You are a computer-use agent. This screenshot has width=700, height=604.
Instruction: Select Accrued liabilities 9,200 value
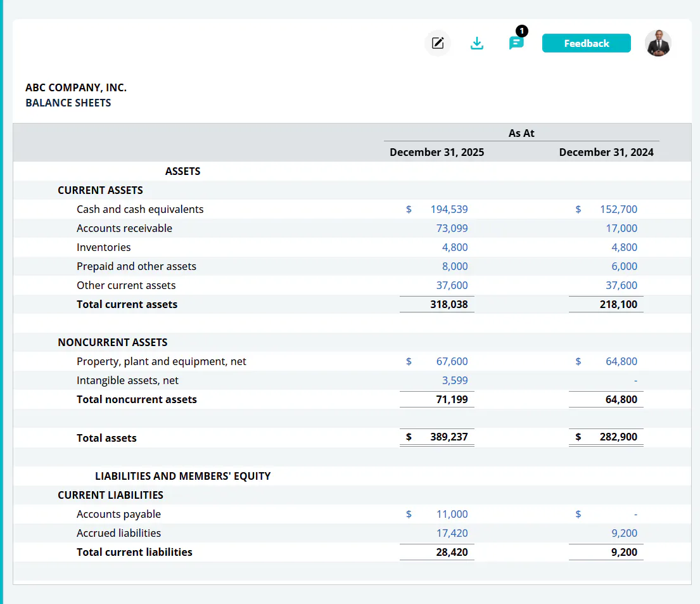[624, 534]
